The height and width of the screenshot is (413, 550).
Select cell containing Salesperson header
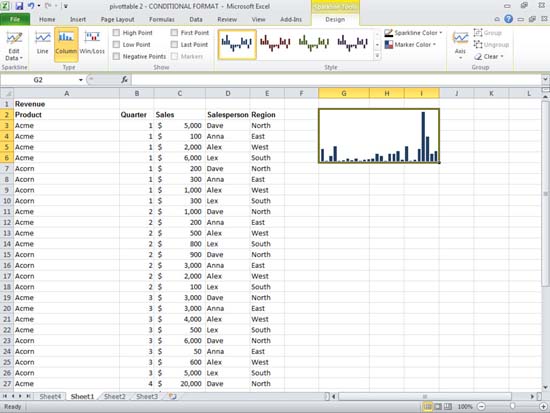228,115
